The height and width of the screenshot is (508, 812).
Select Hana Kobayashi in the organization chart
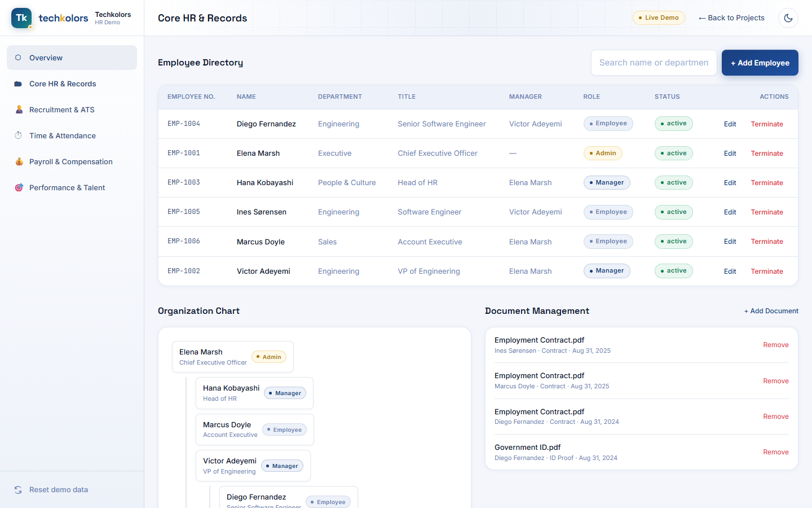(254, 393)
